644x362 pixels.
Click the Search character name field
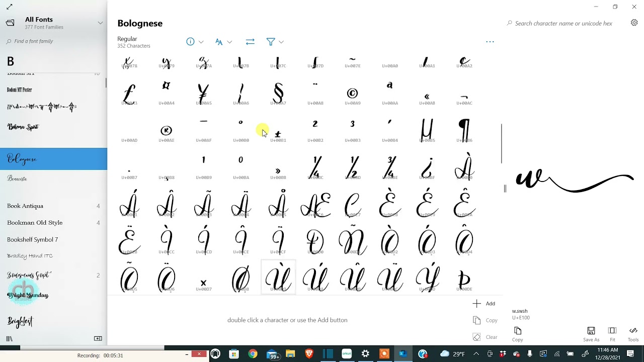563,23
